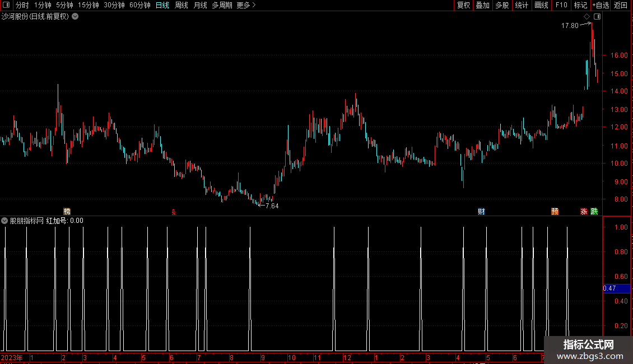Open the F10 company info
Image resolution: width=633 pixels, height=364 pixels.
click(561, 5)
